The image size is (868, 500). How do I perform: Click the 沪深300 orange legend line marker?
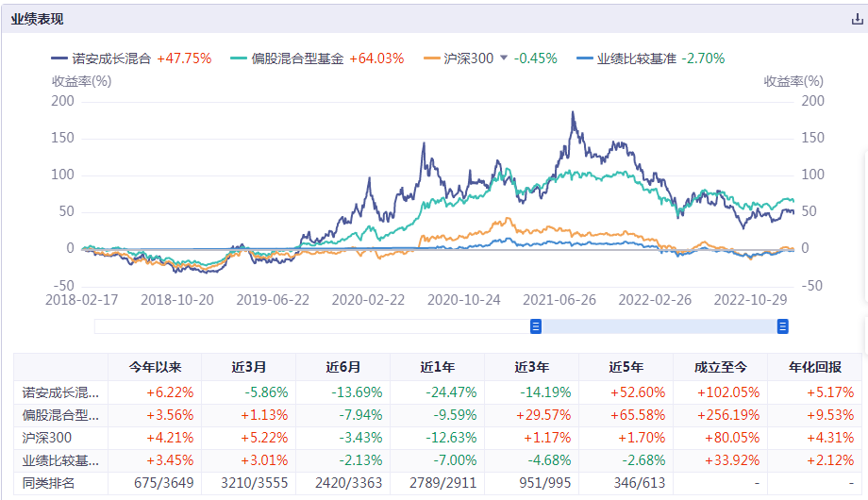coord(431,58)
